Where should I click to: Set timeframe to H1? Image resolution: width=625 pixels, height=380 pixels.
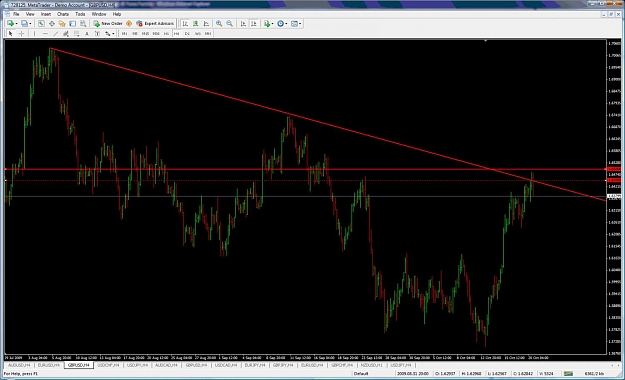(x=167, y=33)
